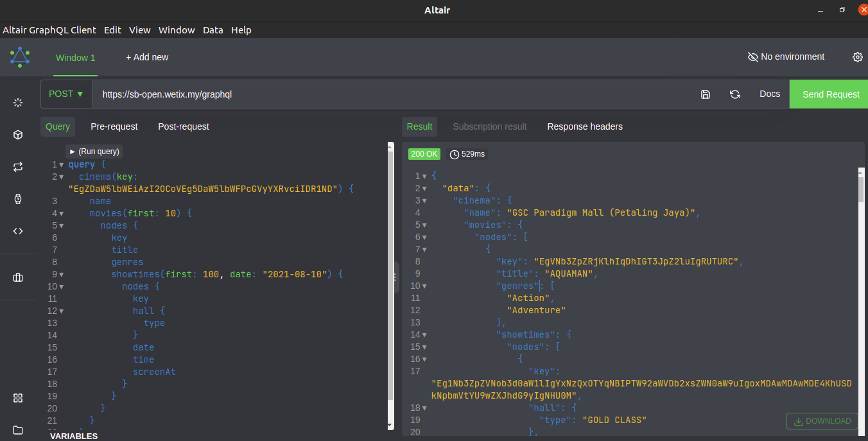Click + Add new window button
Screen dimensions: 868x441
147,58
